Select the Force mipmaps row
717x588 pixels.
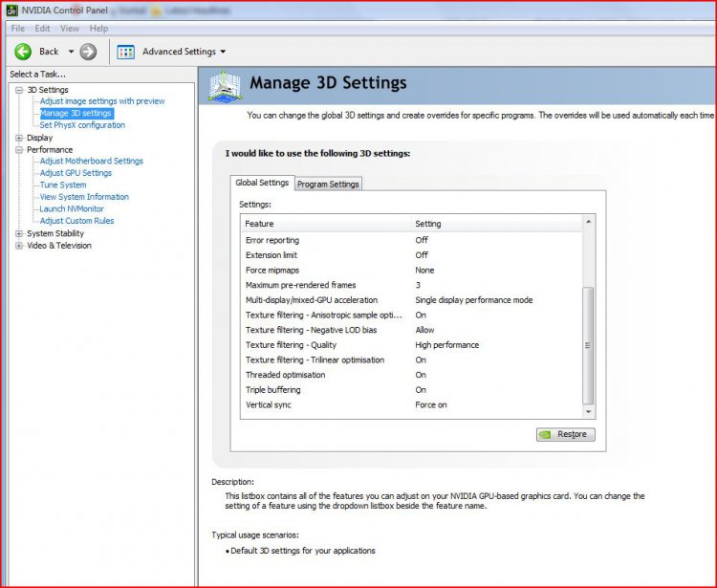[x=411, y=271]
